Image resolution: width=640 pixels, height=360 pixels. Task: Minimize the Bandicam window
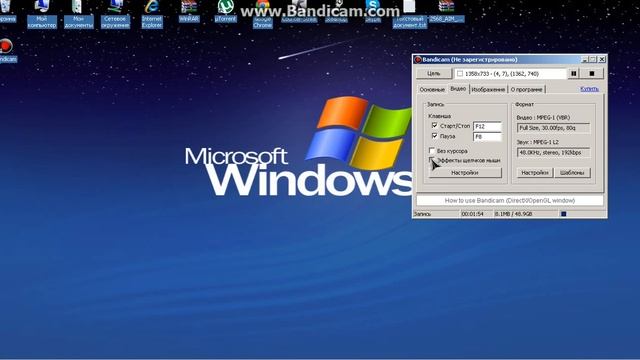584,60
